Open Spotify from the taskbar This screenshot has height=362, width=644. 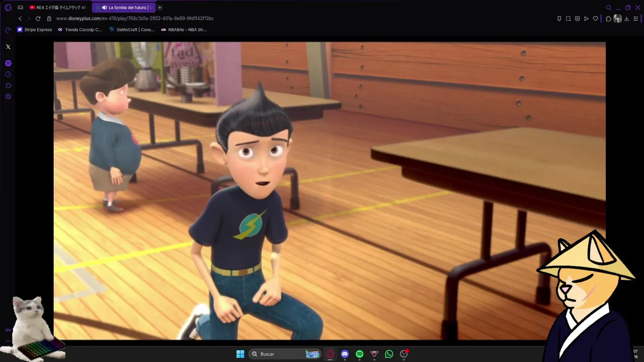click(359, 354)
